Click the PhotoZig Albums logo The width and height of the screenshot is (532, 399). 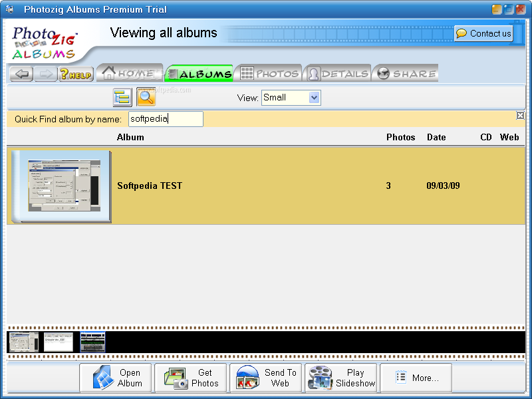point(44,43)
